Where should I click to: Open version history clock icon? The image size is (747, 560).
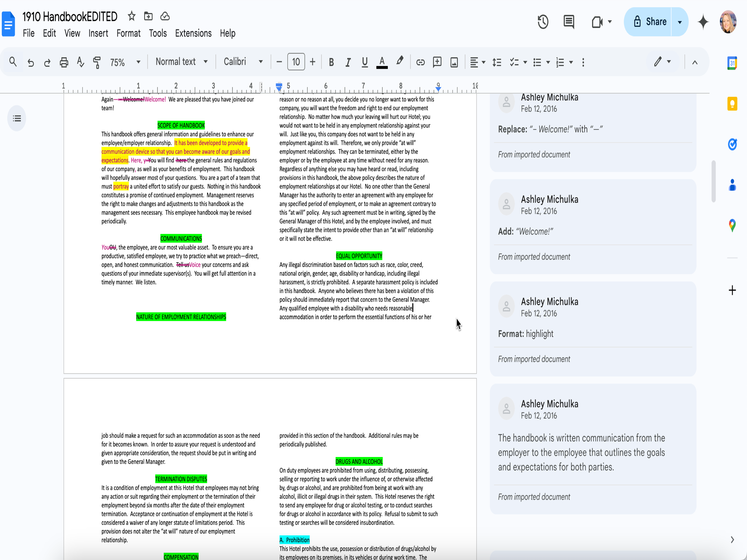click(x=543, y=22)
